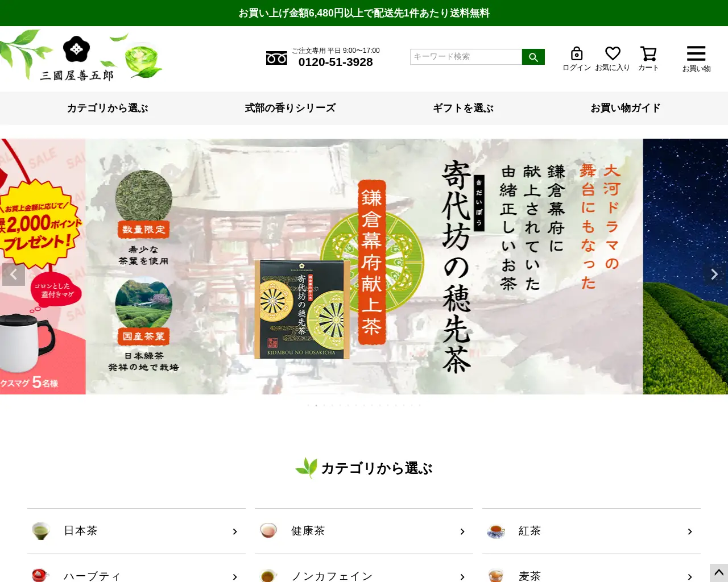Advance carousel with the right arrow
The height and width of the screenshot is (582, 728).
click(x=714, y=275)
